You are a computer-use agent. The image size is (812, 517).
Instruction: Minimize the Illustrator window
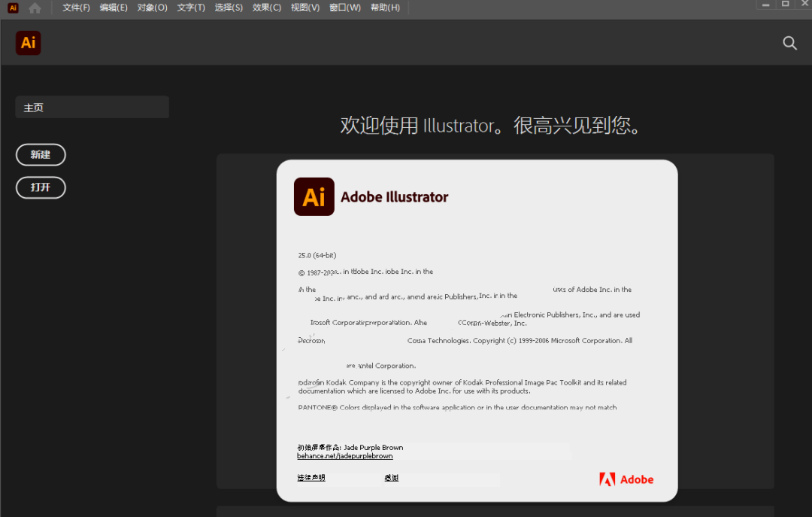point(766,5)
